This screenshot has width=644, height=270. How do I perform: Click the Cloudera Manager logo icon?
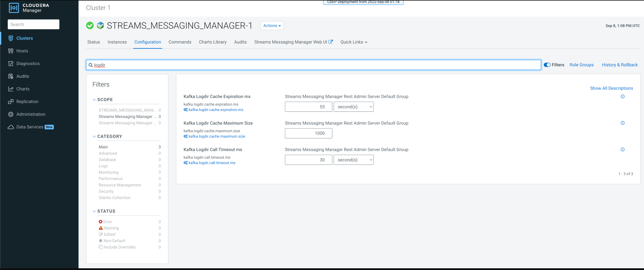[14, 8]
